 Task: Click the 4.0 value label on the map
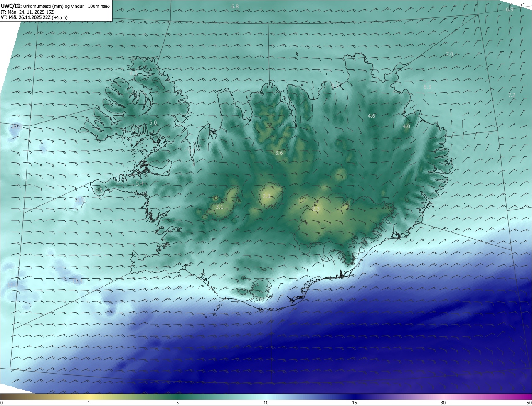406,127
